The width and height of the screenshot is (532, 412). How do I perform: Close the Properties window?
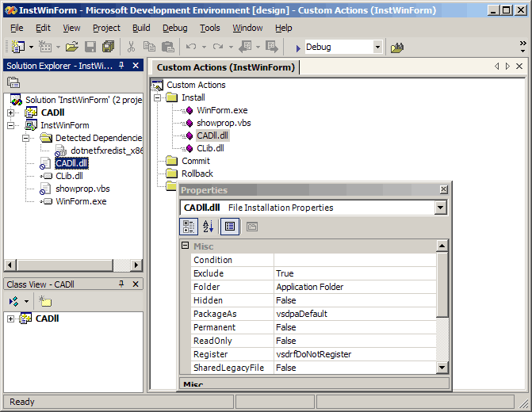tap(442, 190)
